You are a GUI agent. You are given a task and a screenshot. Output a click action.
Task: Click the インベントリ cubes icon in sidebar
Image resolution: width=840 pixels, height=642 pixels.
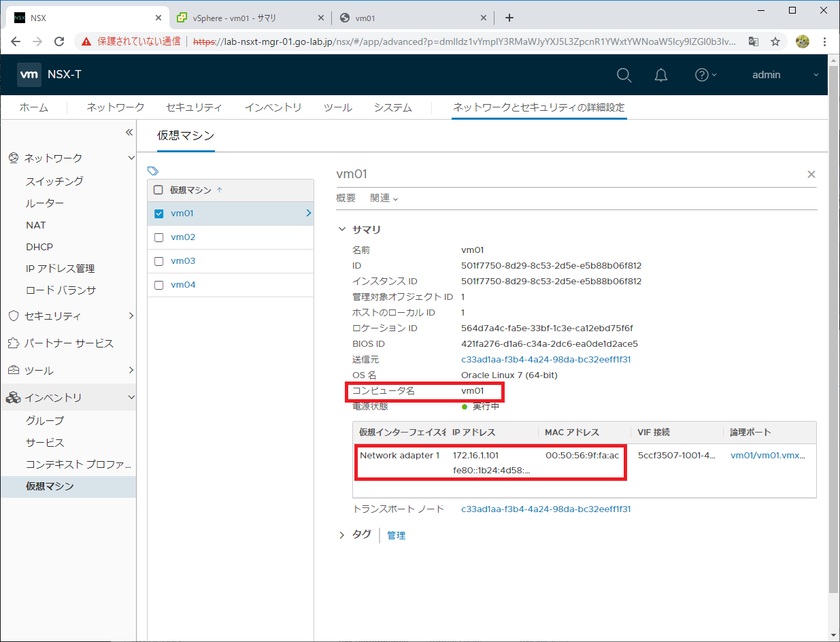[13, 398]
